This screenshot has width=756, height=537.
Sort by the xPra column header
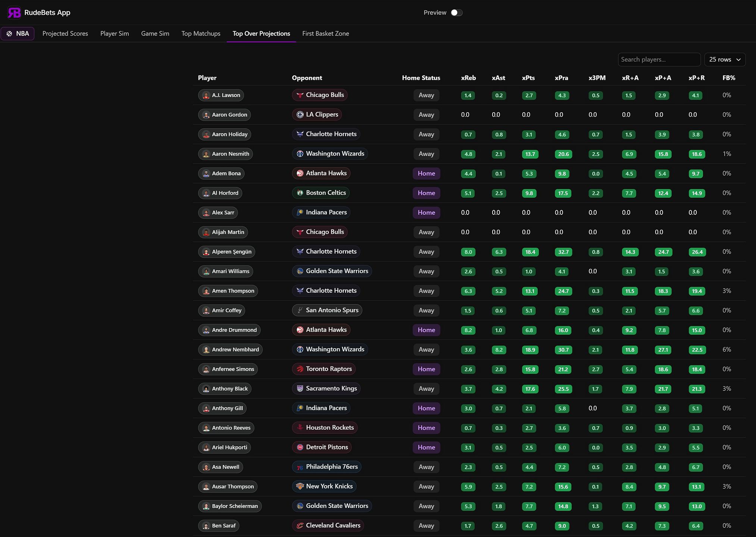[x=562, y=78]
